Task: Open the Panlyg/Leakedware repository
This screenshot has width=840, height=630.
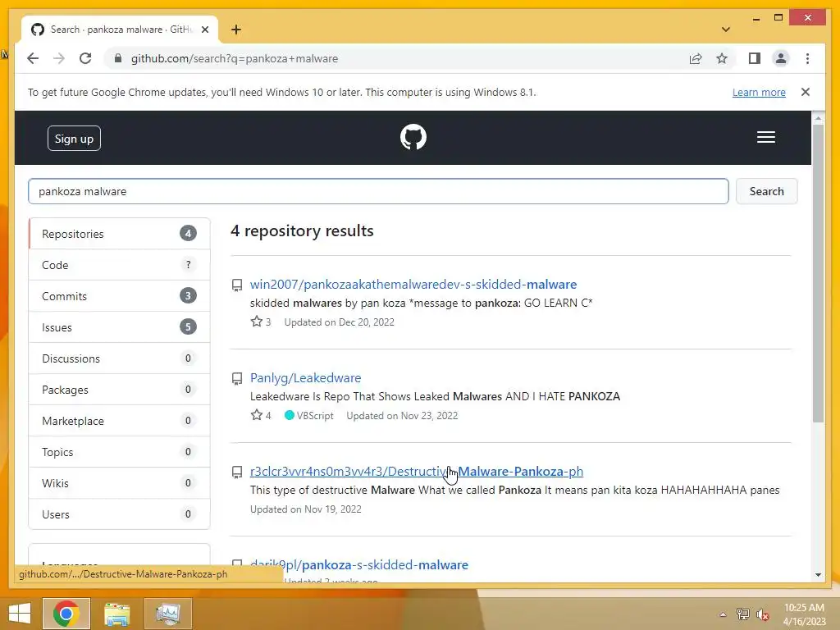Action: click(x=305, y=377)
